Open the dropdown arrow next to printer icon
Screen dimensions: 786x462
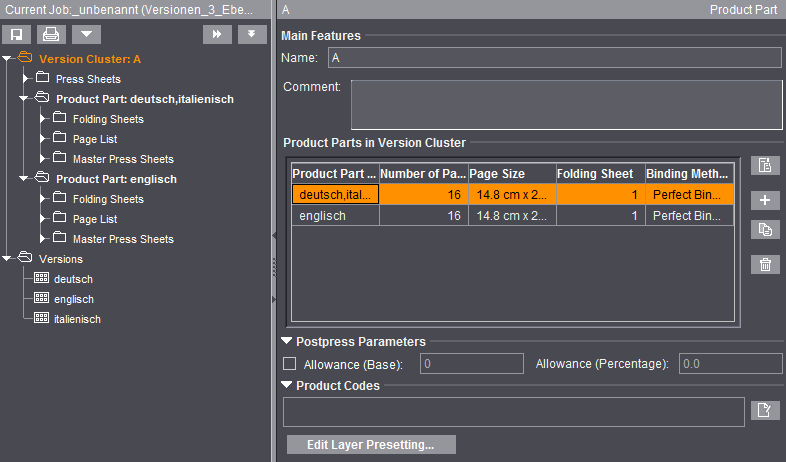(85, 34)
